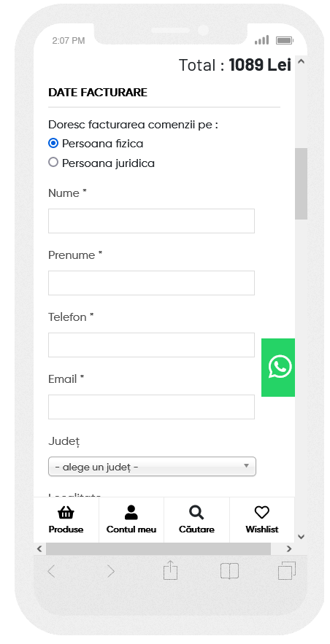Open the Produse basket icon
This screenshot has height=644, width=330.
[x=66, y=513]
